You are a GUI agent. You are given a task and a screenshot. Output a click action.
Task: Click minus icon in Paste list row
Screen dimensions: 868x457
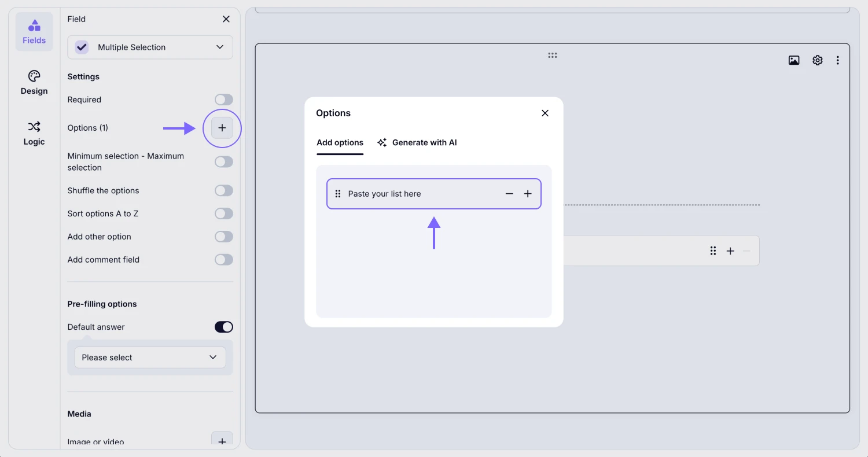509,194
